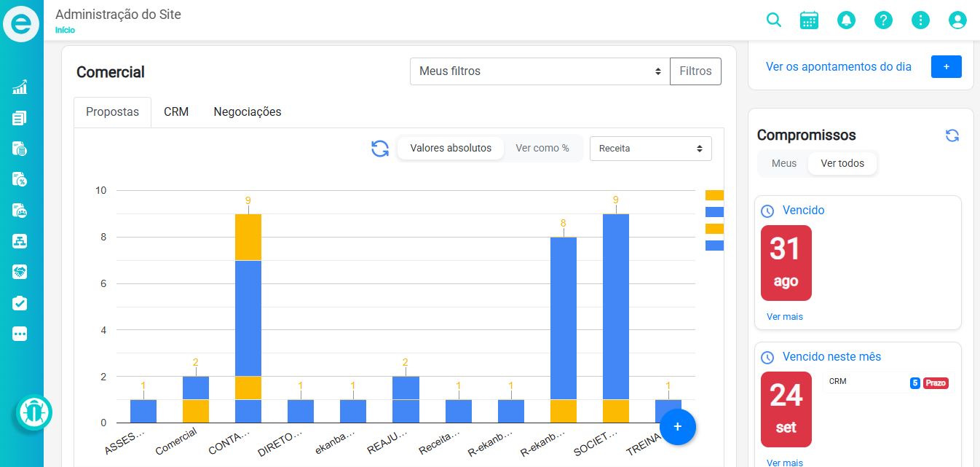The width and height of the screenshot is (980, 467).
Task: Click the round bug report icon
Action: pyautogui.click(x=34, y=412)
